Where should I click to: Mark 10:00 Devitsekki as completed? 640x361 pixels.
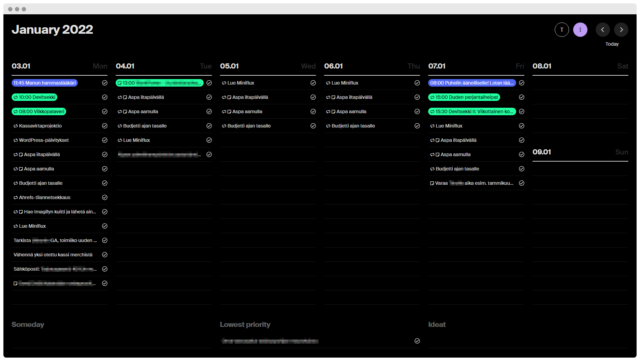tap(104, 97)
